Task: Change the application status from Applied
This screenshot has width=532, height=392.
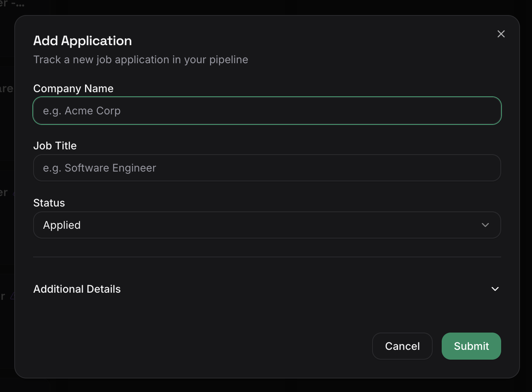Action: point(267,225)
